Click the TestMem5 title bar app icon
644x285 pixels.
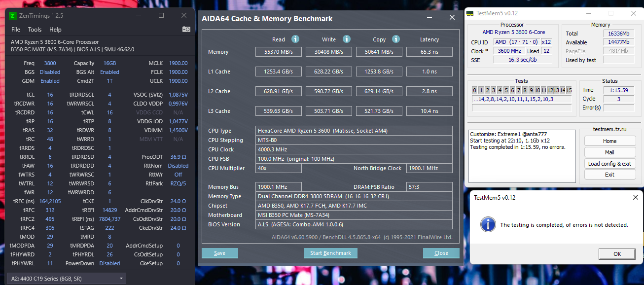click(471, 13)
